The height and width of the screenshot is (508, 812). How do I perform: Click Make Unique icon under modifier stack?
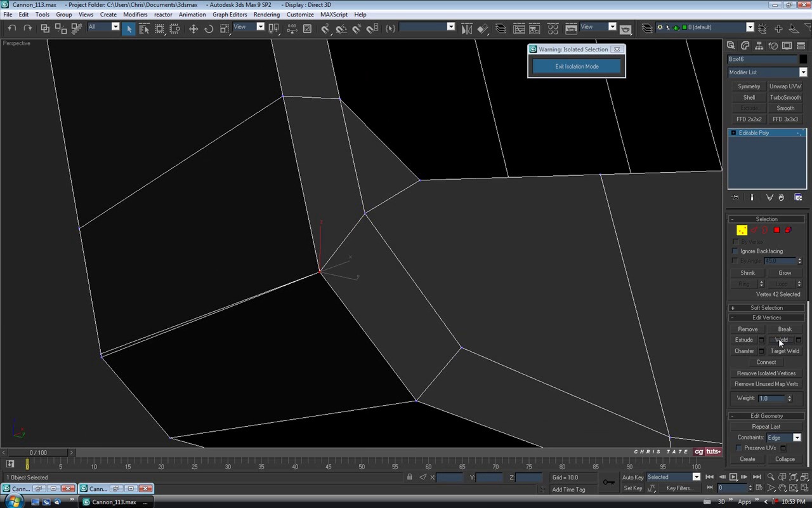coord(769,197)
